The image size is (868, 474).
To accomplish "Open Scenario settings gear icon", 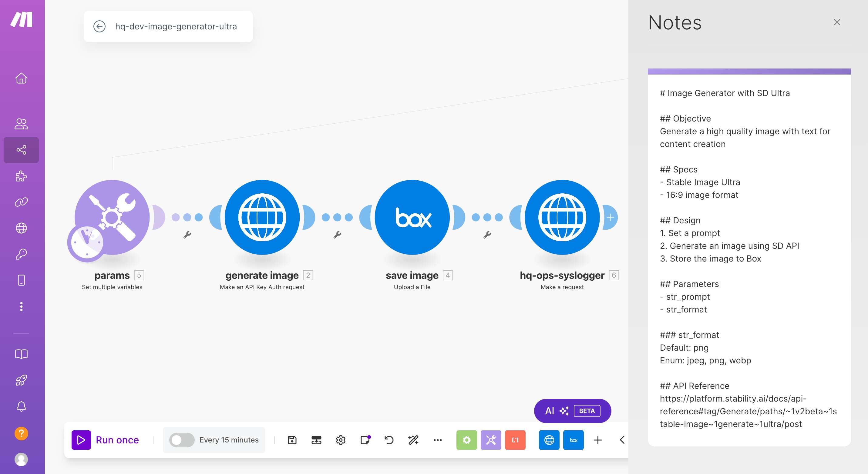I will (341, 440).
